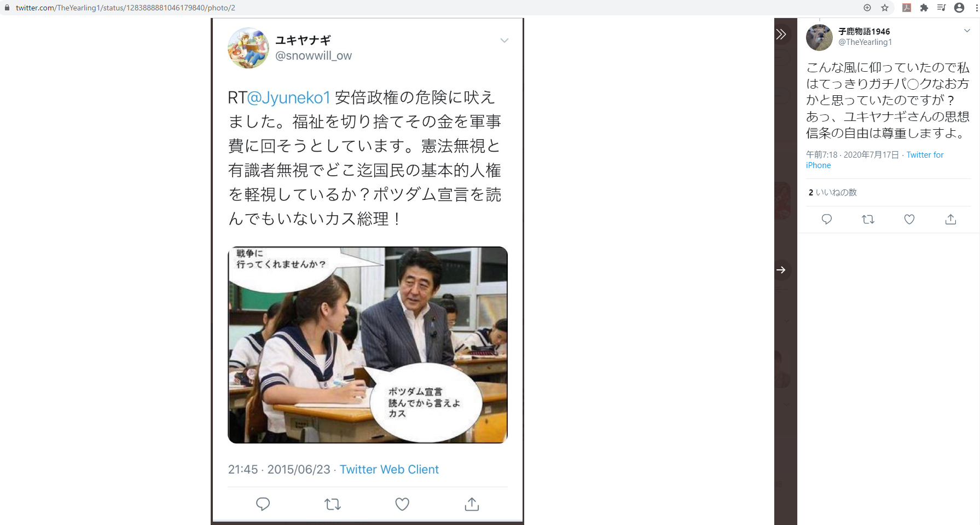Like the tweet with the heart in the right panel
This screenshot has height=525, width=980.
[909, 220]
